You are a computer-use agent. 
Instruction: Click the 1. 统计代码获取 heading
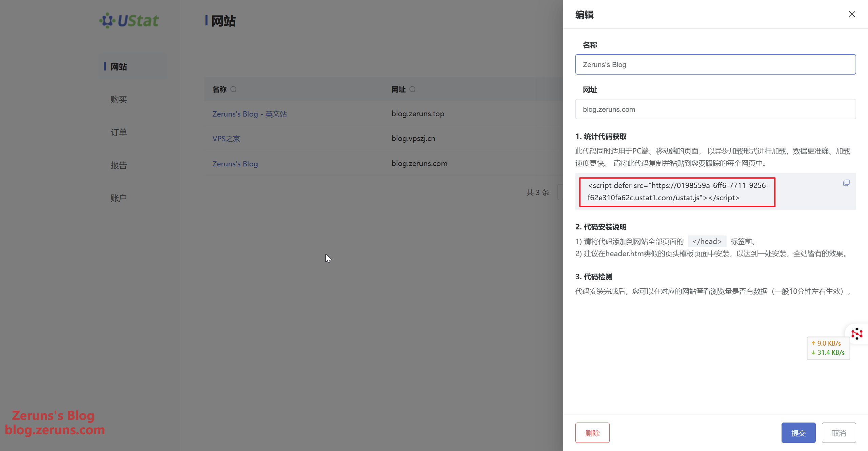pyautogui.click(x=601, y=137)
